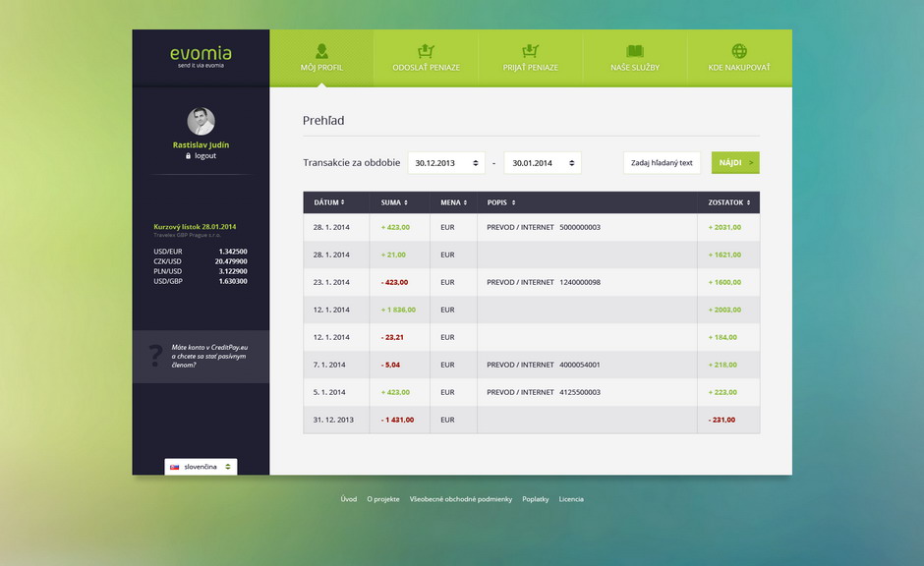Sort table by Zostatok column

[729, 202]
